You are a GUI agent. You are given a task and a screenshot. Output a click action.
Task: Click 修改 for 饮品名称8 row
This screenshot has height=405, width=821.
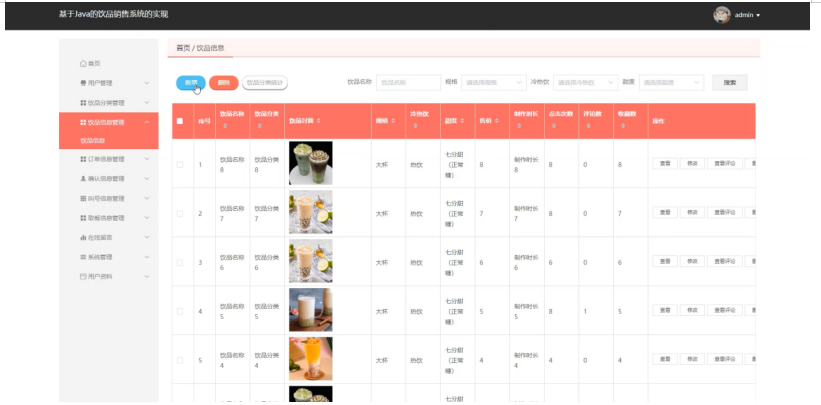[x=692, y=163]
